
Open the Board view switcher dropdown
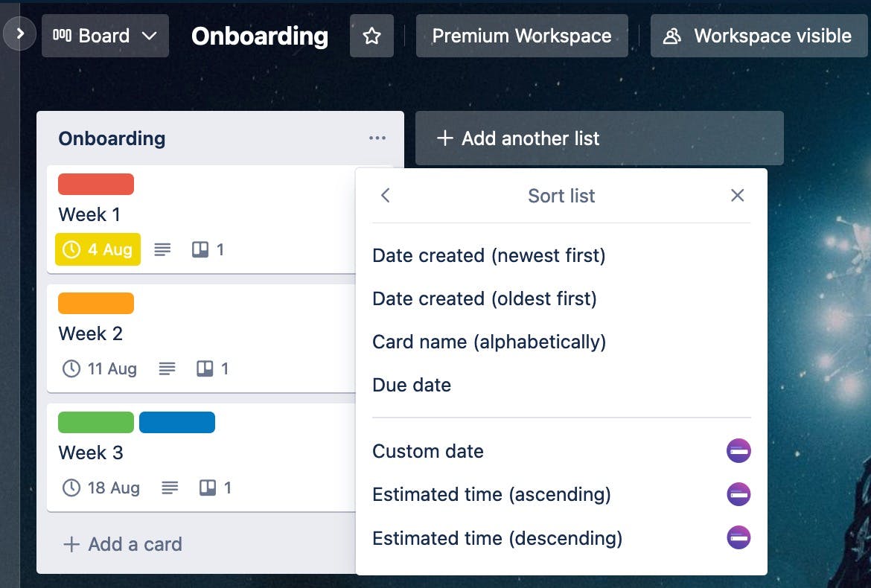[105, 35]
